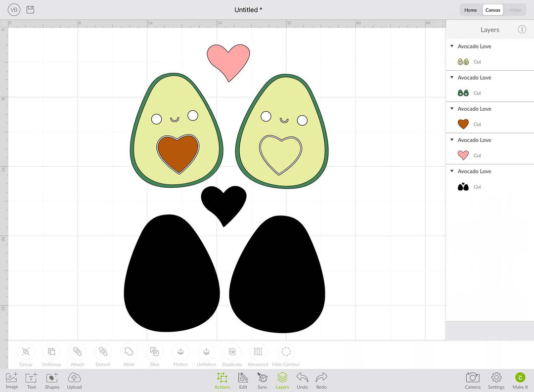This screenshot has height=392, width=534.
Task: Open the Image insert tool
Action: pos(12,381)
